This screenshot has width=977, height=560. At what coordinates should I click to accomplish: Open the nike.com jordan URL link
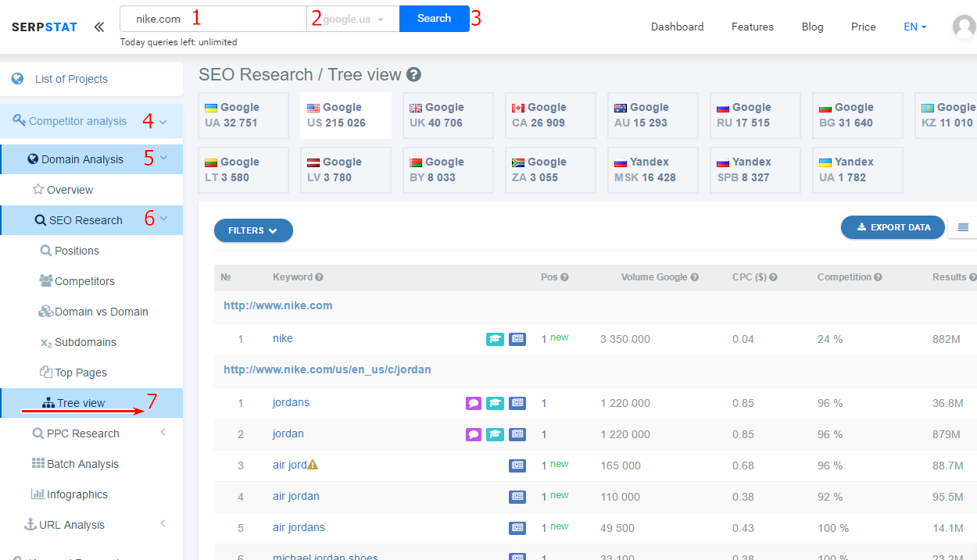click(327, 369)
